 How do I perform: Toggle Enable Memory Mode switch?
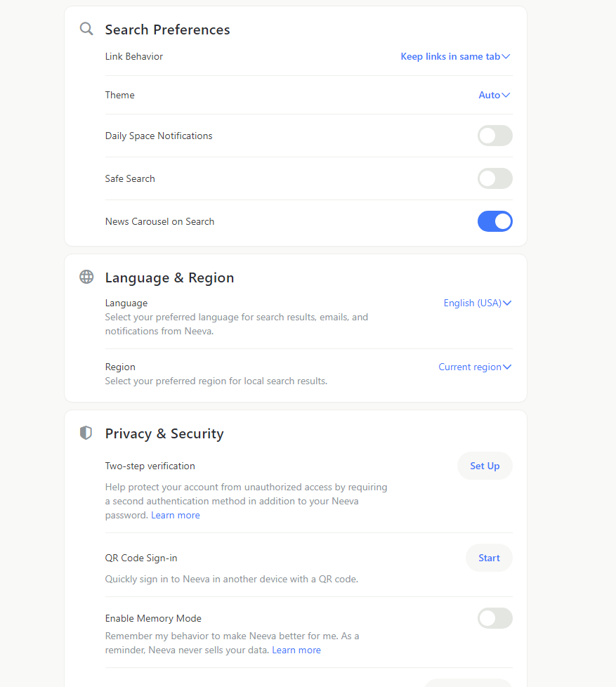coord(495,619)
